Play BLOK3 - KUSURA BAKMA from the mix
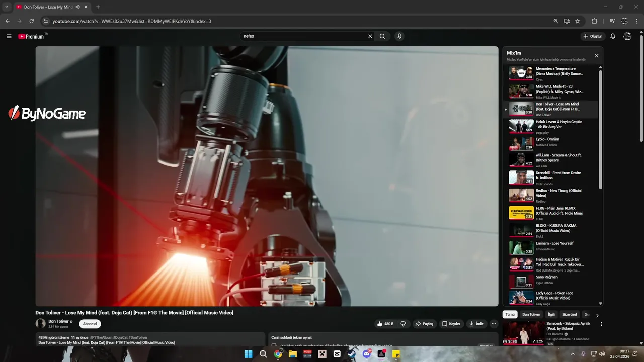The image size is (644, 362). point(550,230)
